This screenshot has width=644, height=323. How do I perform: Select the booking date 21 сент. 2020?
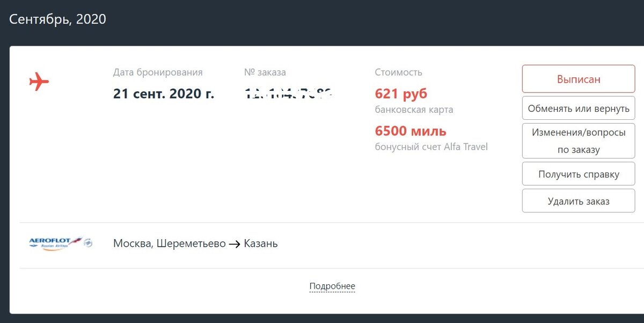click(x=163, y=93)
